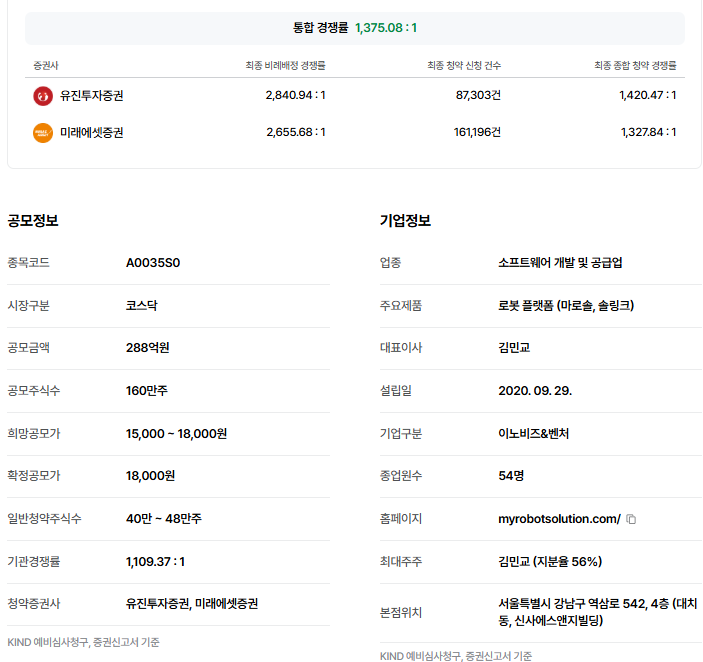Click the 2,655.68 : 1 ratio value
The image size is (703, 662).
[x=296, y=132]
